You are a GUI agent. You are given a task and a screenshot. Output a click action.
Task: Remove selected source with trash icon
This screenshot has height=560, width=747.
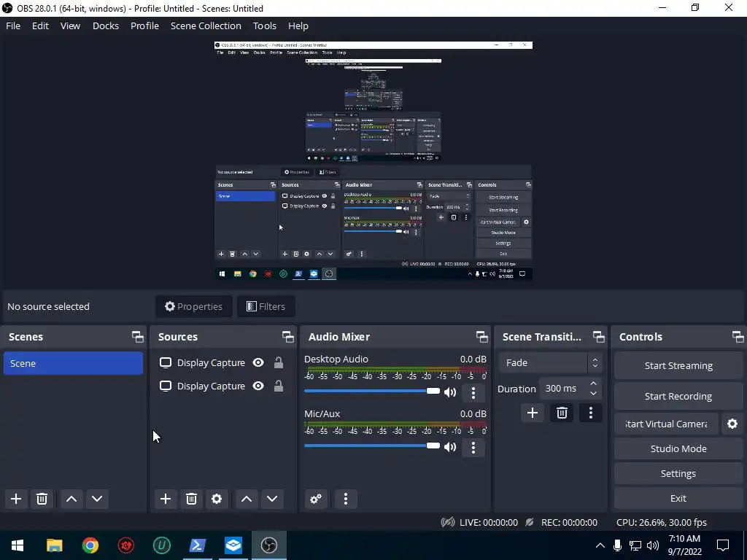click(192, 499)
